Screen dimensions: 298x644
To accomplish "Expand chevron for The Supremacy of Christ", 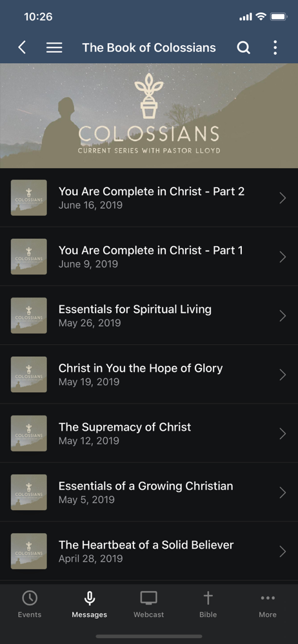I will tap(283, 433).
